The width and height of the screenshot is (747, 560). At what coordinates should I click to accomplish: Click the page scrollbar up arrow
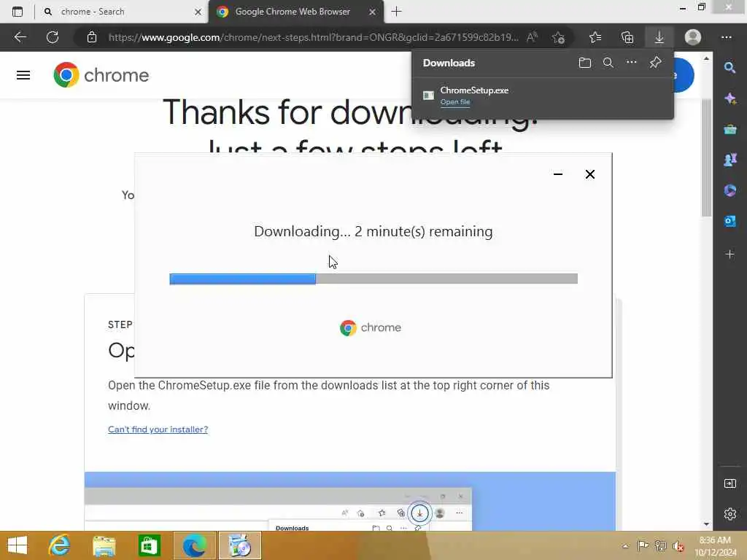pos(706,58)
